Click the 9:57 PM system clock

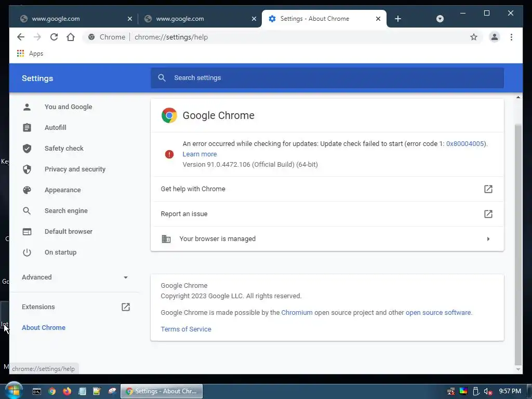click(510, 391)
